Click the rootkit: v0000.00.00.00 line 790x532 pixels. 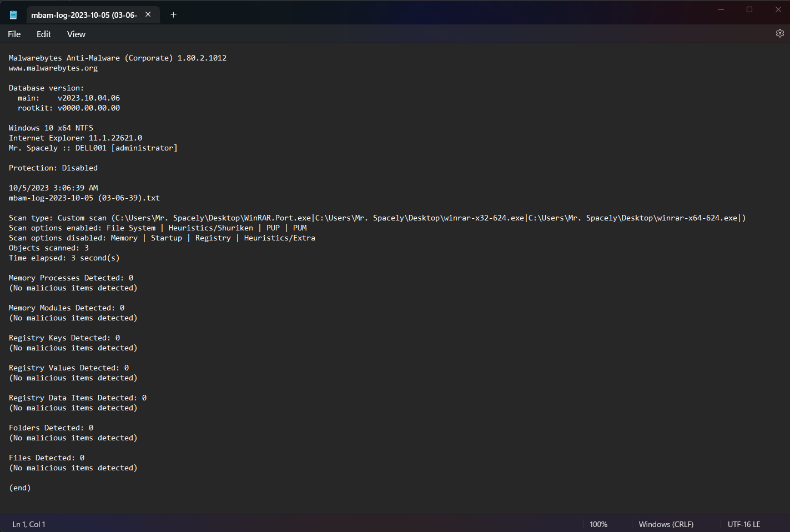click(x=69, y=108)
